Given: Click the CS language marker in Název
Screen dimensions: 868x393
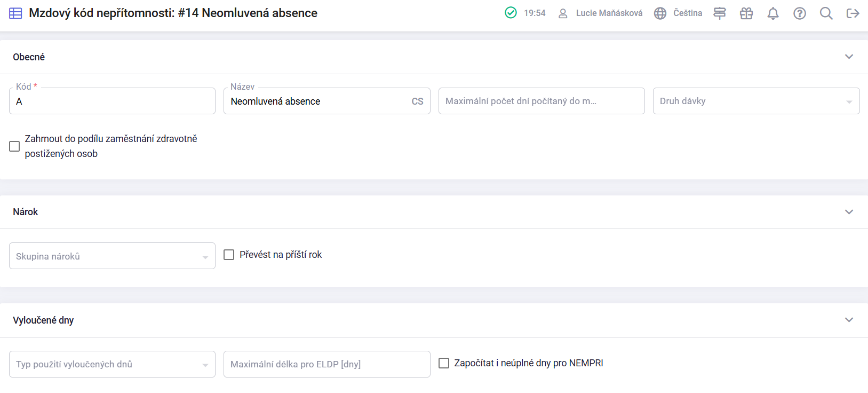Looking at the screenshot, I should click(x=417, y=101).
